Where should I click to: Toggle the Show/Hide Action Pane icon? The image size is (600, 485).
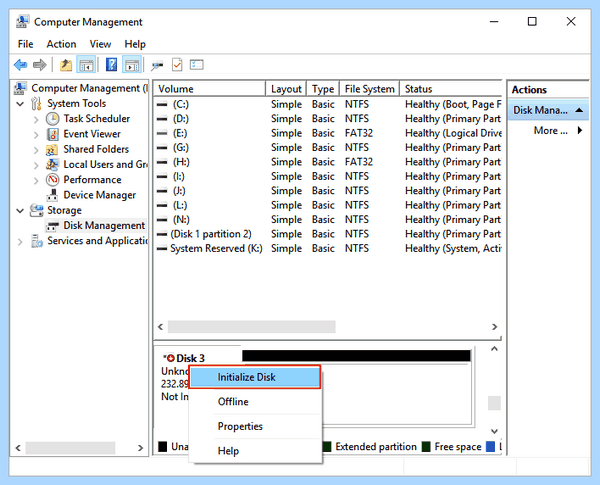point(132,65)
